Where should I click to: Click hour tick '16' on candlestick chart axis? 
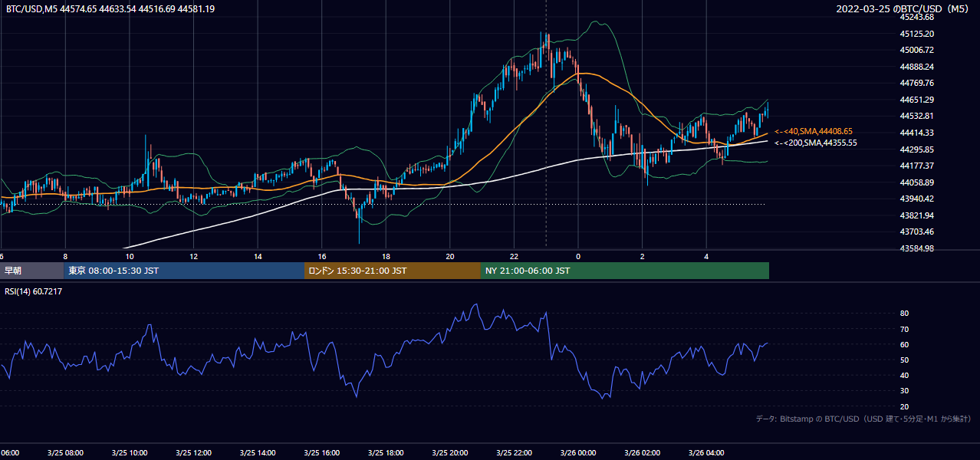tap(322, 257)
